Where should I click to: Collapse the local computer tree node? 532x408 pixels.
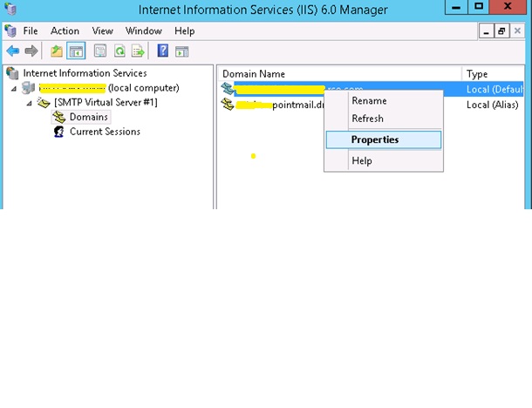(x=14, y=89)
